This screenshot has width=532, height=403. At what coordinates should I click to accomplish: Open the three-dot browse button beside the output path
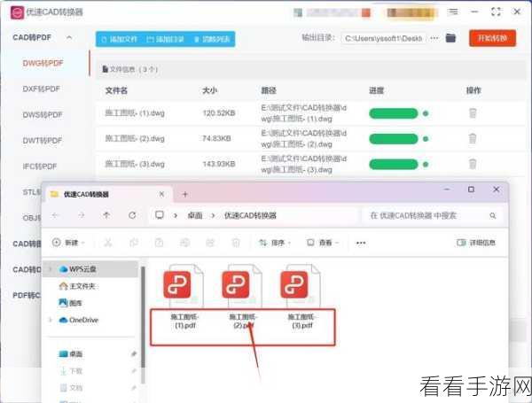coord(434,38)
